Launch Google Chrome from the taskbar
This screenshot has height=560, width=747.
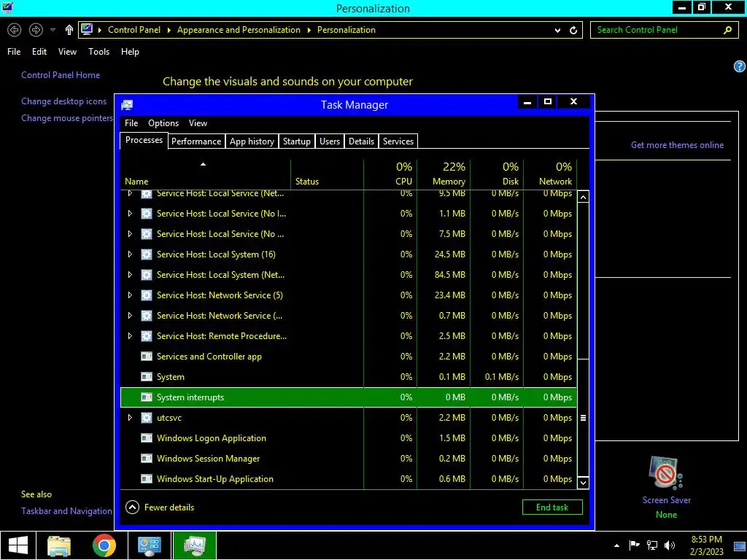(104, 545)
